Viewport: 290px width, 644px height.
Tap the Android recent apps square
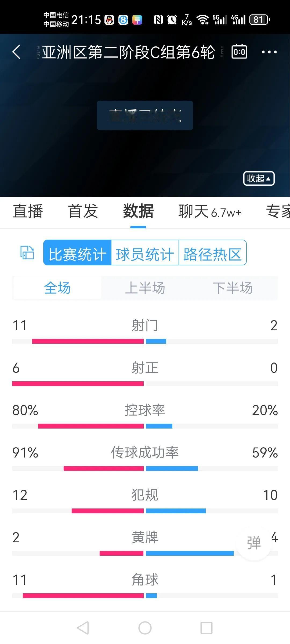point(206,628)
